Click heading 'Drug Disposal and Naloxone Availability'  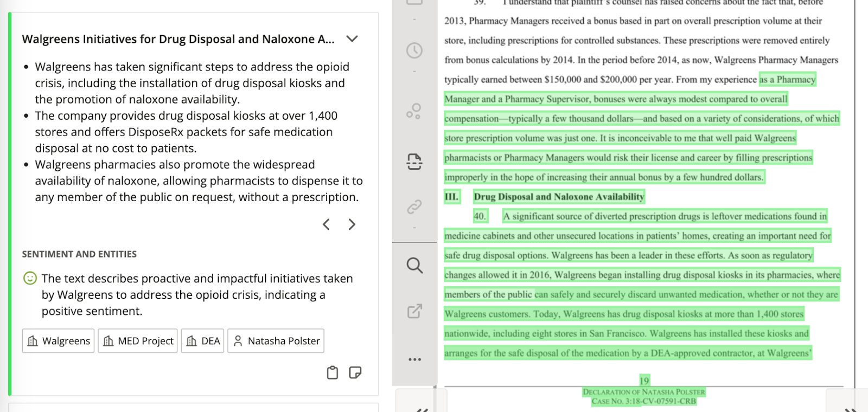[x=559, y=197]
